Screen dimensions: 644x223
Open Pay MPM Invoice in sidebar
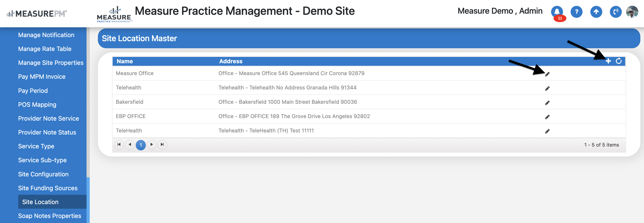pos(42,77)
